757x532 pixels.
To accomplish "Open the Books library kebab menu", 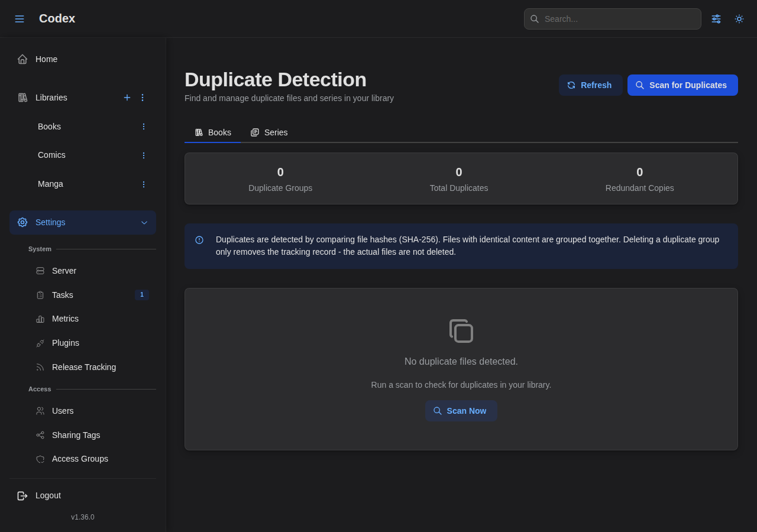I will (x=143, y=126).
